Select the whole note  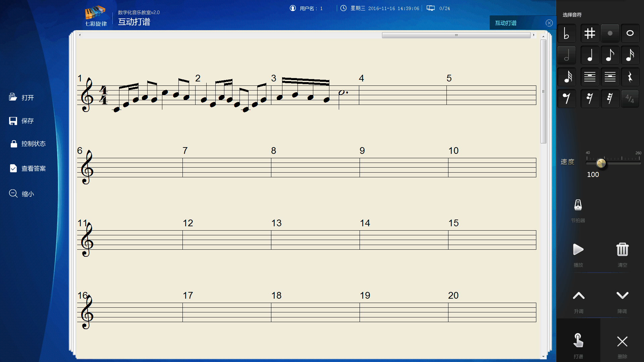(630, 34)
